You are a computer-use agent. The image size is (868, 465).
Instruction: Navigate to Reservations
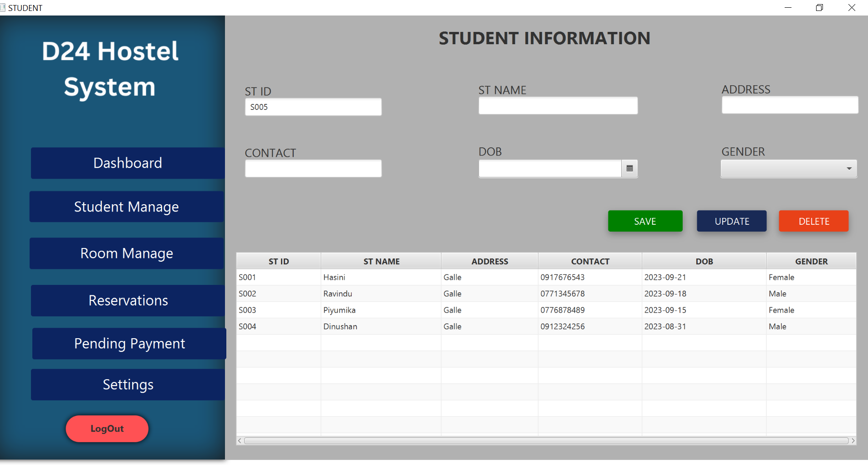click(128, 301)
